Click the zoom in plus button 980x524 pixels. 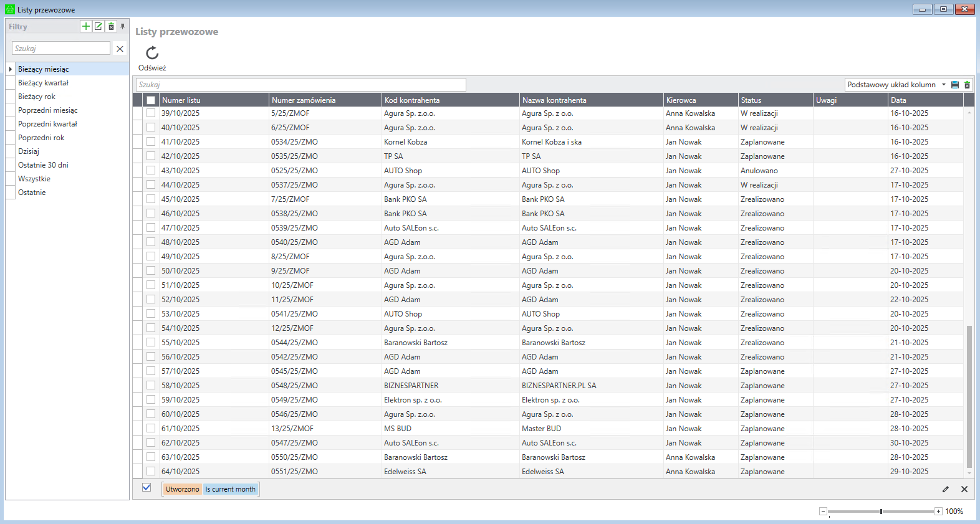click(938, 512)
